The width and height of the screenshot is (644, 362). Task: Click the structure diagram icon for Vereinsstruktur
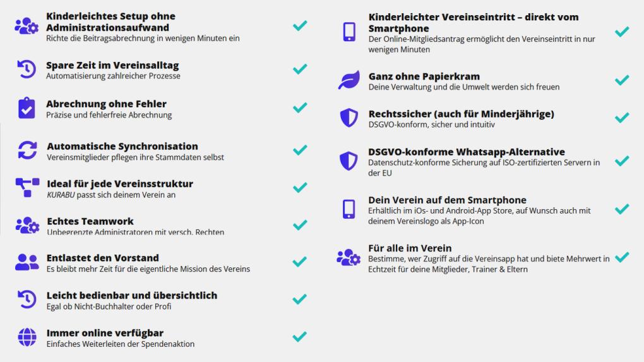pyautogui.click(x=28, y=188)
